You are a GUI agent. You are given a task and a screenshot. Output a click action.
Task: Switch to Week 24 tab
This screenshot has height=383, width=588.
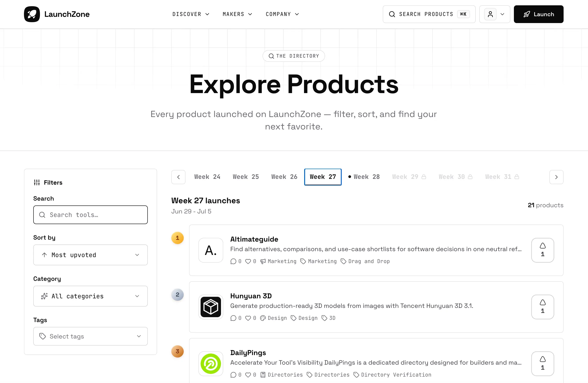tap(207, 177)
